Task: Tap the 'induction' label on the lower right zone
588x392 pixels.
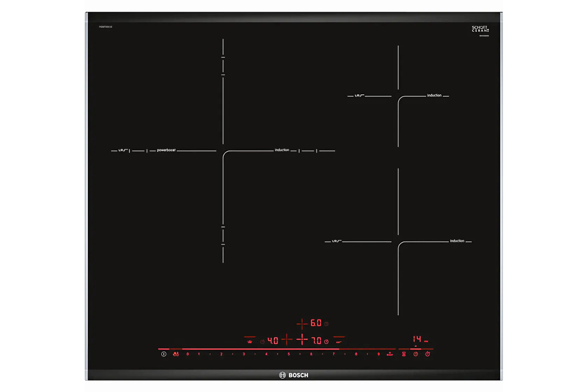Action: click(457, 241)
